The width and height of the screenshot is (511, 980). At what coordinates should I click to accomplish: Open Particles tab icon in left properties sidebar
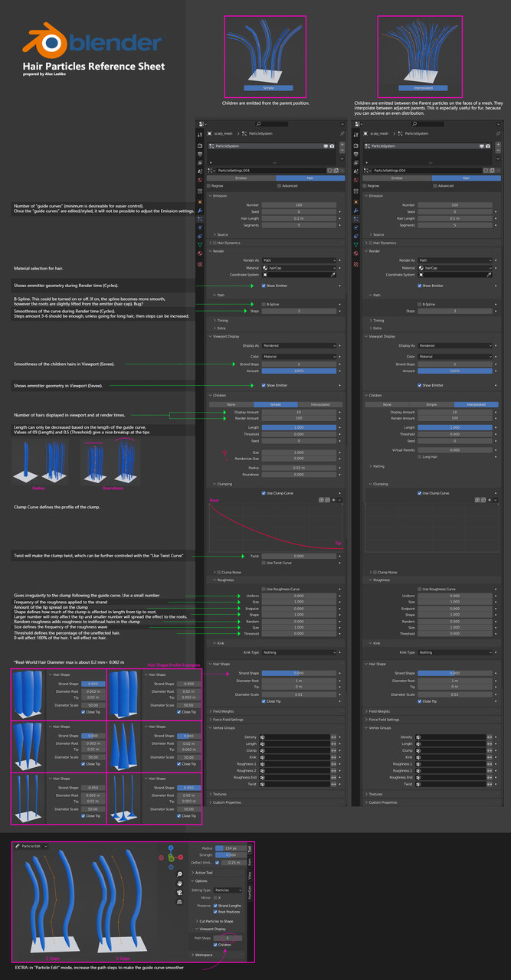(200, 219)
